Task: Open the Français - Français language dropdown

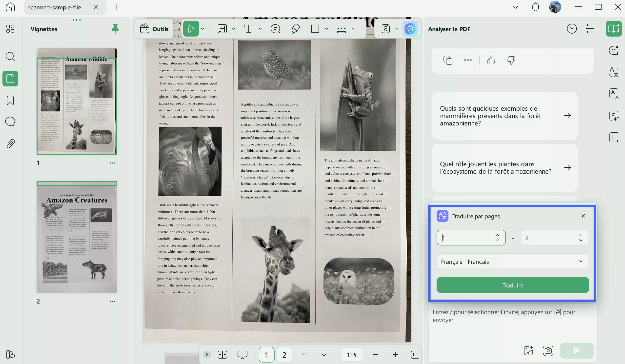Action: [x=512, y=261]
